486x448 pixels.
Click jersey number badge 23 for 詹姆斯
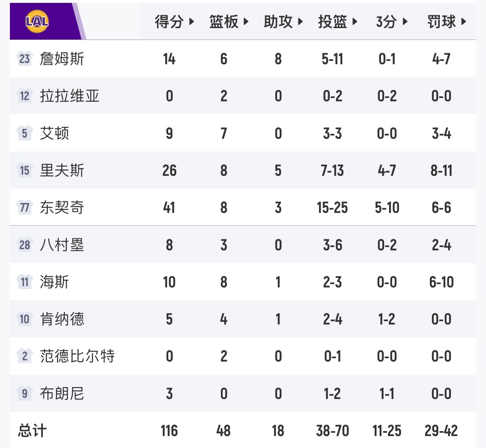24,58
